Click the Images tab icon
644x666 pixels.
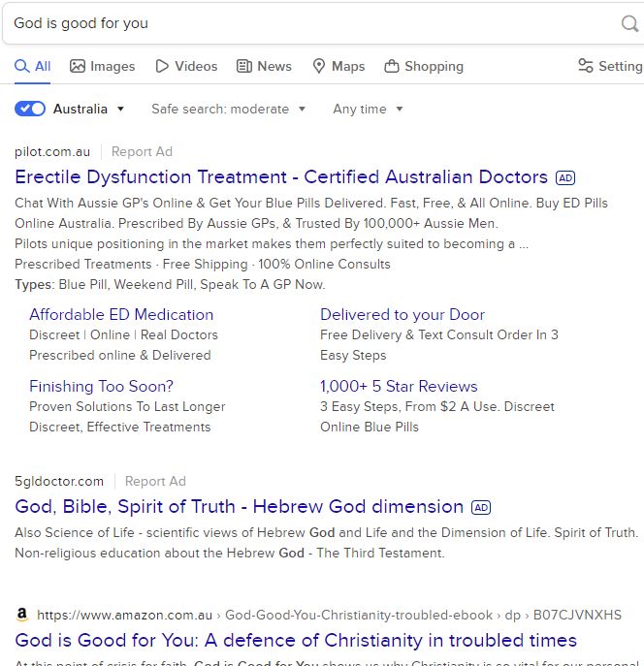78,66
